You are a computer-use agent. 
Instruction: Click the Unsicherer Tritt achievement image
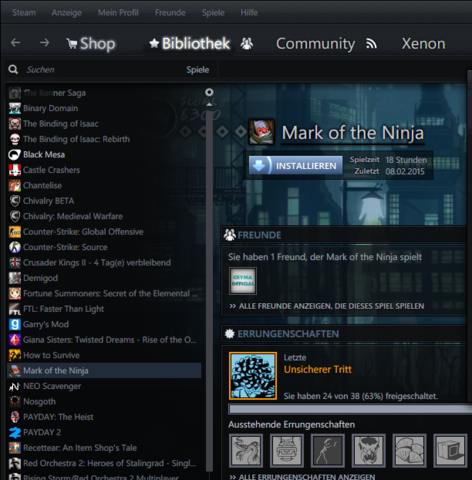coord(253,376)
